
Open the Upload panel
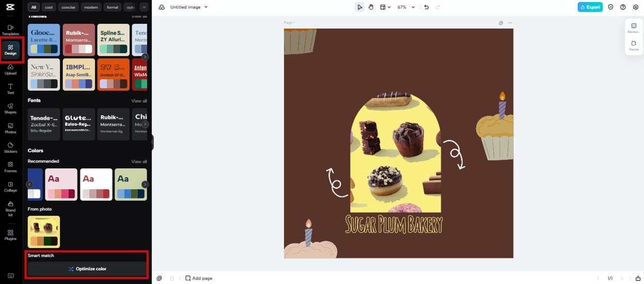pos(10,69)
